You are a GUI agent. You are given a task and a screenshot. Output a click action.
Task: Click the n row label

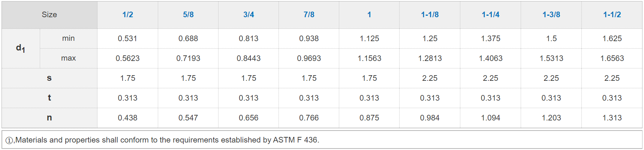pos(49,117)
